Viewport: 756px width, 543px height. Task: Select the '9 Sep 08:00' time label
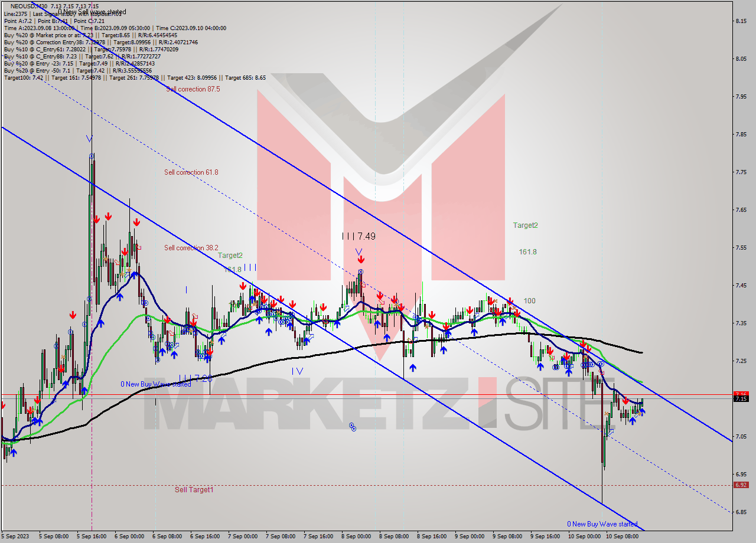(507, 537)
